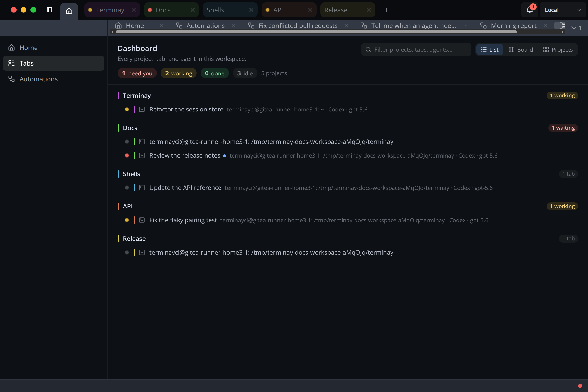This screenshot has width=588, height=392.
Task: Click the 1 waiting badge for Docs
Action: tap(563, 128)
